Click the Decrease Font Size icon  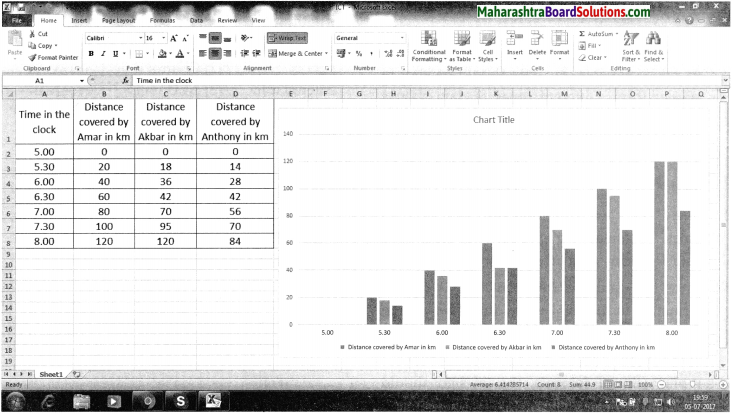tap(185, 38)
